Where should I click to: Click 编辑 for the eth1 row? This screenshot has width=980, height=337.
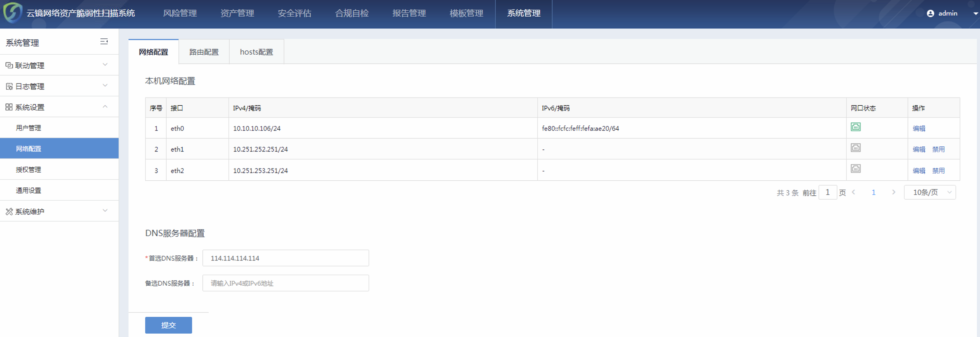(x=919, y=149)
